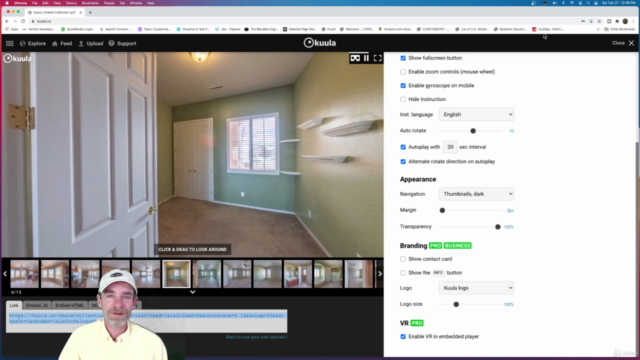Open the Kuula hamburger menu
Image resolution: width=640 pixels, height=360 pixels.
pyautogui.click(x=9, y=43)
